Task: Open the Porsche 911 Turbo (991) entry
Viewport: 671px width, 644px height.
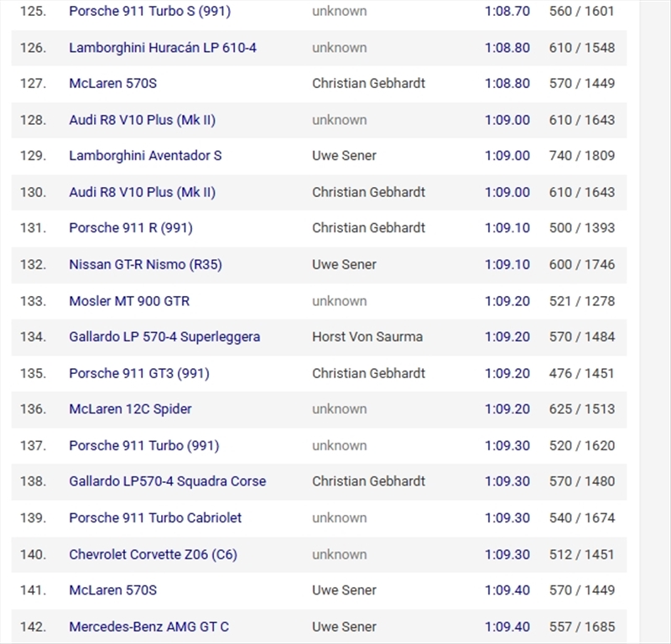Action: pos(143,445)
